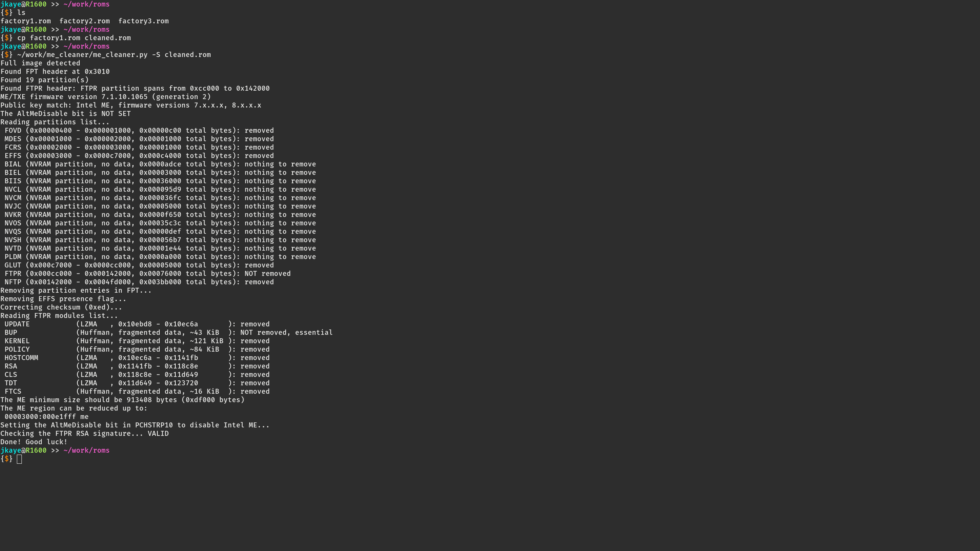The image size is (980, 551).
Task: Click the 'Found FPT header at 0x3010' line
Action: coord(55,71)
